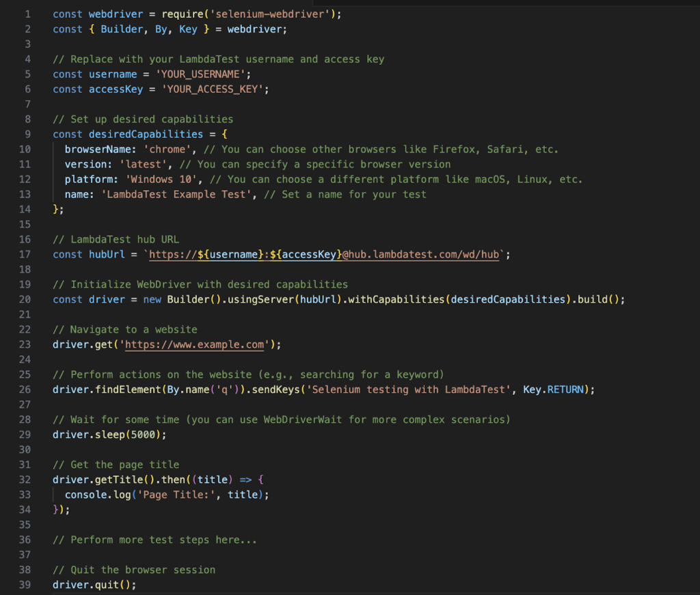Click the 'Selenium testing with LambdaTest' string
700x595 pixels.
(409, 389)
